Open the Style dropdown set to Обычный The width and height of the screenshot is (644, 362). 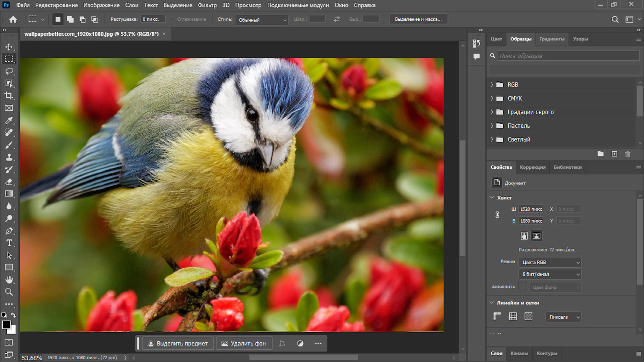(x=261, y=20)
